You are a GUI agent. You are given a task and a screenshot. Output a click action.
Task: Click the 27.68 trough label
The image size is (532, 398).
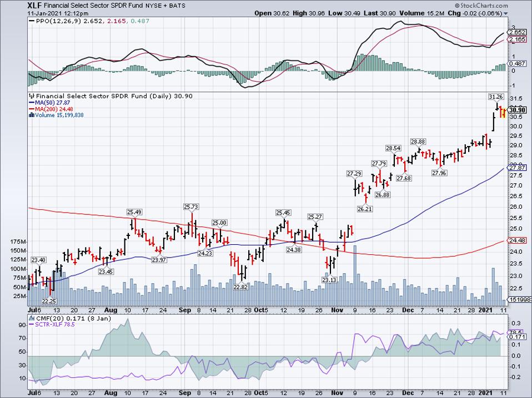(404, 178)
